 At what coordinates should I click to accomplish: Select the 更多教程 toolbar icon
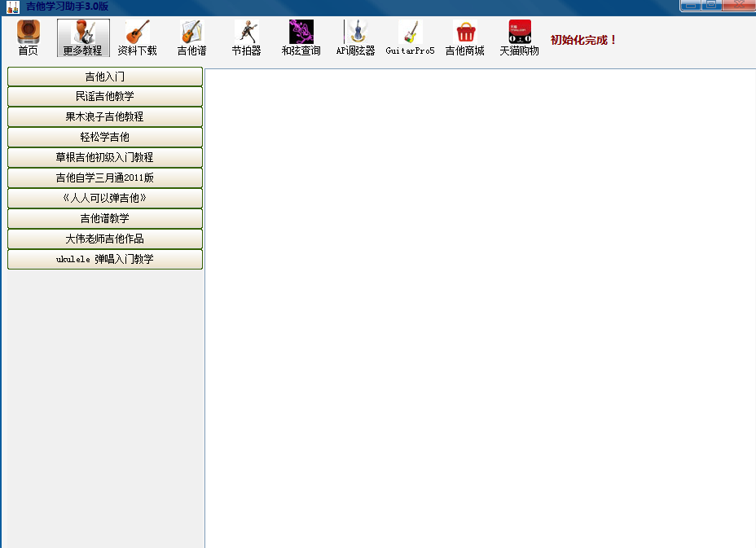(x=83, y=38)
